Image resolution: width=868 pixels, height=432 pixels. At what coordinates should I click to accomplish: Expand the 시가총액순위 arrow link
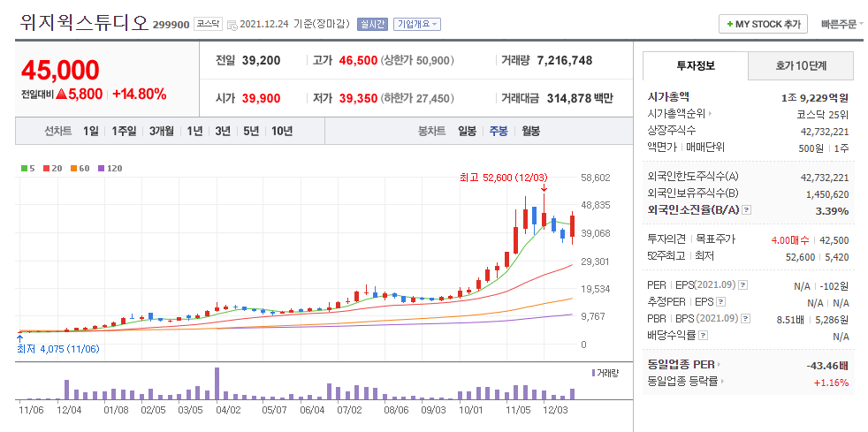pos(711,114)
